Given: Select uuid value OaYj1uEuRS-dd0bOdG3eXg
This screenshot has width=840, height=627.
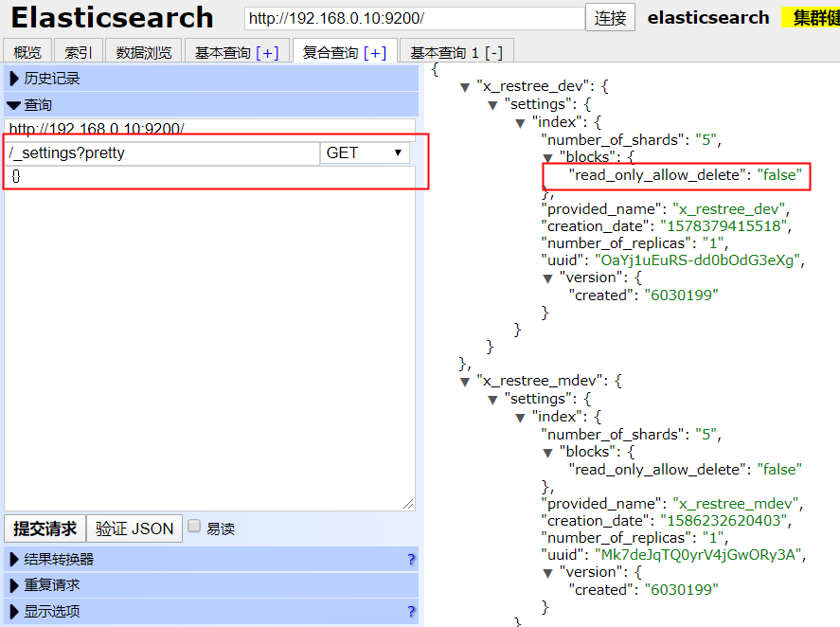Looking at the screenshot, I should pyautogui.click(x=698, y=260).
